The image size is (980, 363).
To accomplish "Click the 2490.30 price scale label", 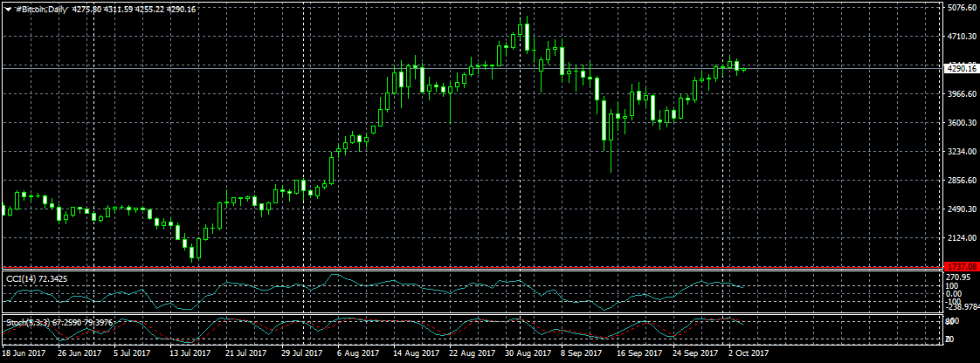I will pyautogui.click(x=961, y=209).
